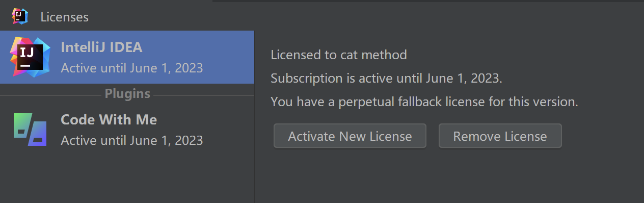Click the Plugins section header
Image resolution: width=644 pixels, height=203 pixels.
[x=127, y=93]
